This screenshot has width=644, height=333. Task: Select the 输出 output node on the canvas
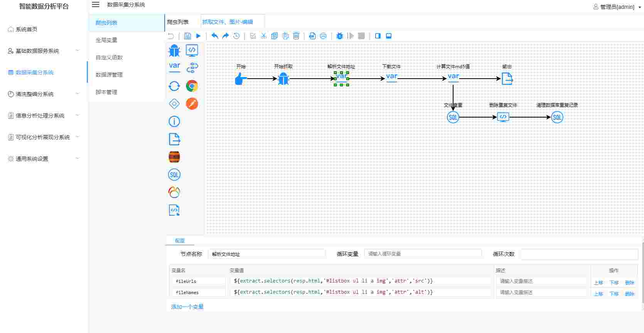tap(507, 79)
